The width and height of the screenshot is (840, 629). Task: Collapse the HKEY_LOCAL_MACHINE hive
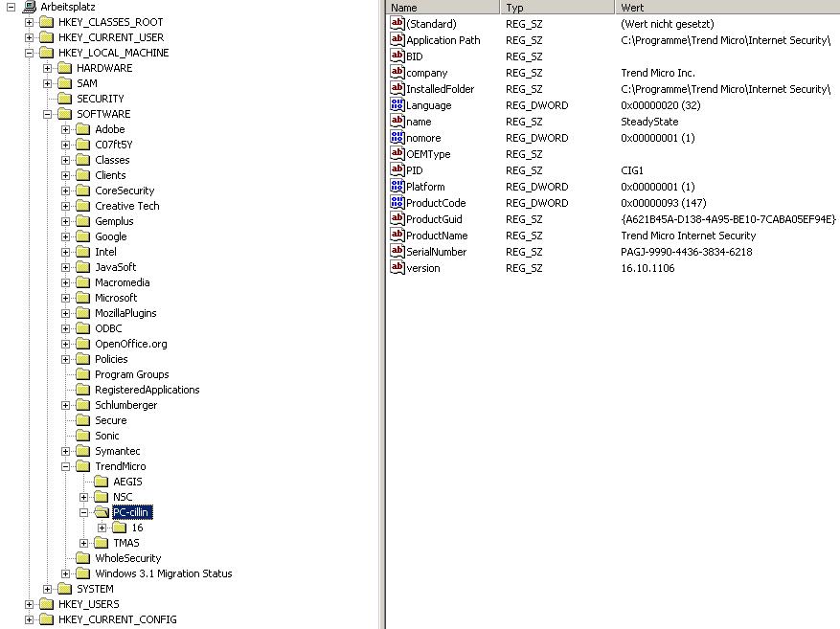coord(29,53)
